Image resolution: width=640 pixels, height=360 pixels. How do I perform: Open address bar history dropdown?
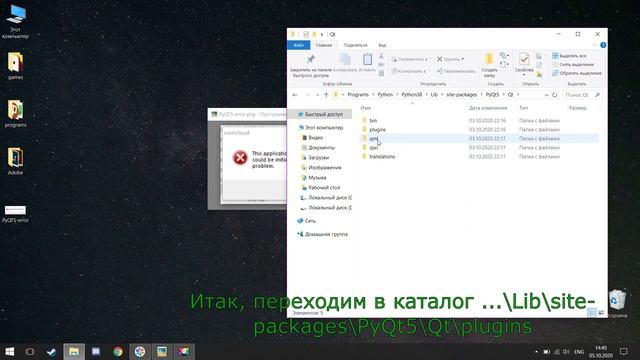pyautogui.click(x=546, y=95)
